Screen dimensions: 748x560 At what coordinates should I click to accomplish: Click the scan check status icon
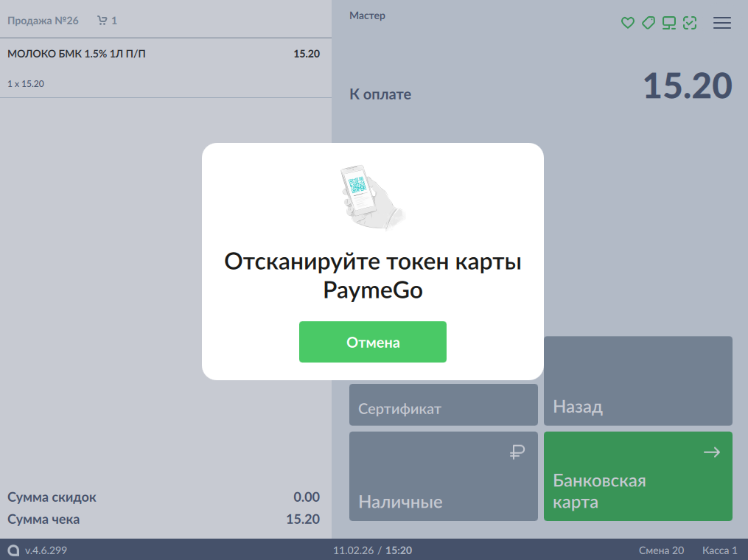point(690,23)
